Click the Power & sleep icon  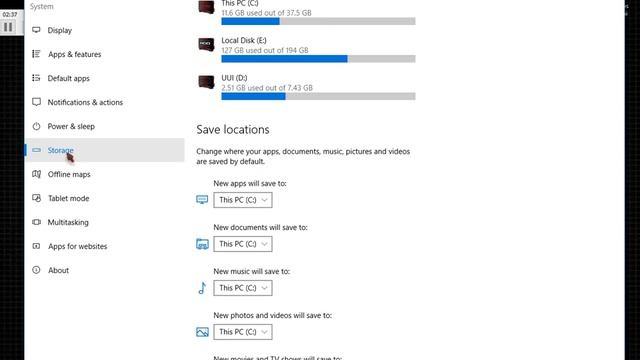tap(36, 126)
